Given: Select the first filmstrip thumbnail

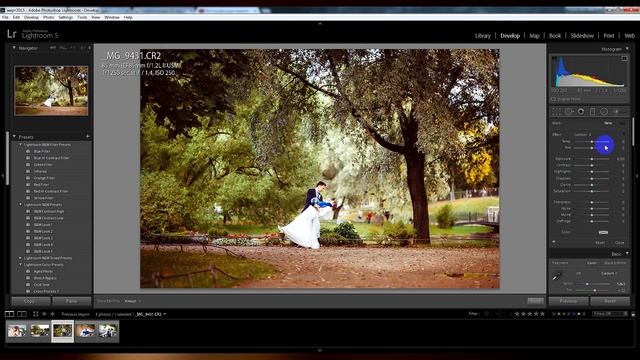Looking at the screenshot, I should pyautogui.click(x=17, y=331).
